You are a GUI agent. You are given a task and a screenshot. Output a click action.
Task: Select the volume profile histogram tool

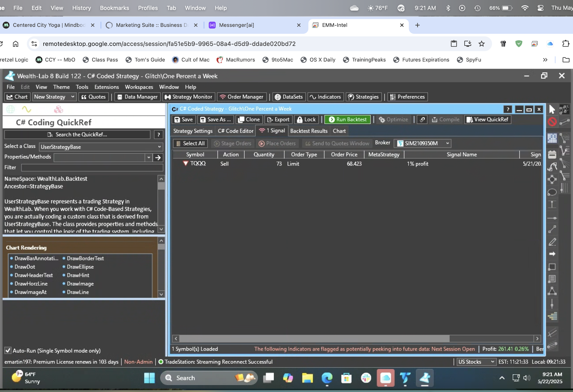[x=552, y=316]
